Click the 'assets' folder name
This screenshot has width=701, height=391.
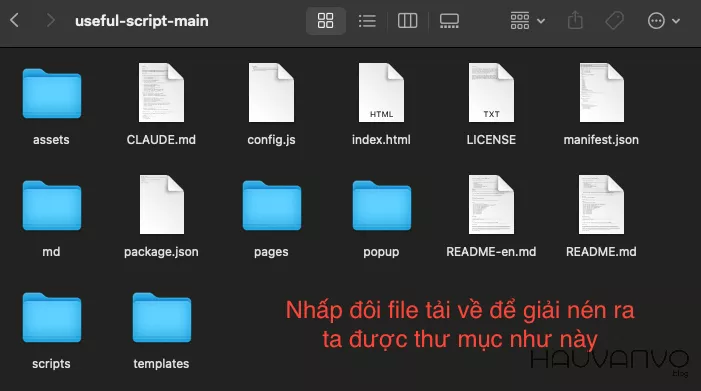point(51,140)
